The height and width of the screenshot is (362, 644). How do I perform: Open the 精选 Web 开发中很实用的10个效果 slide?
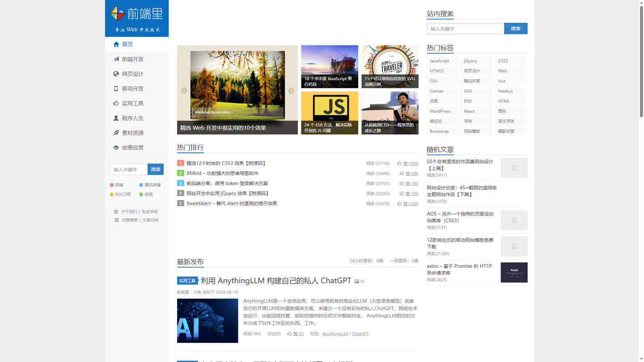pyautogui.click(x=237, y=90)
